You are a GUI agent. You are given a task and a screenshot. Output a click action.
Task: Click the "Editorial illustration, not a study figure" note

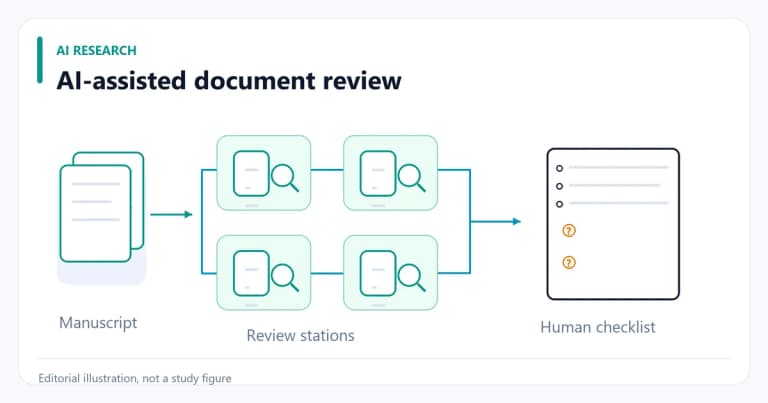point(135,378)
